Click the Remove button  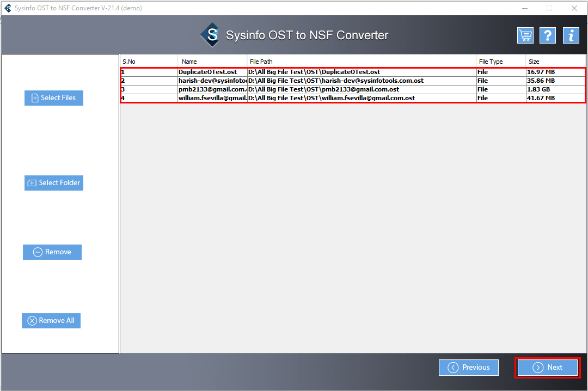(52, 252)
